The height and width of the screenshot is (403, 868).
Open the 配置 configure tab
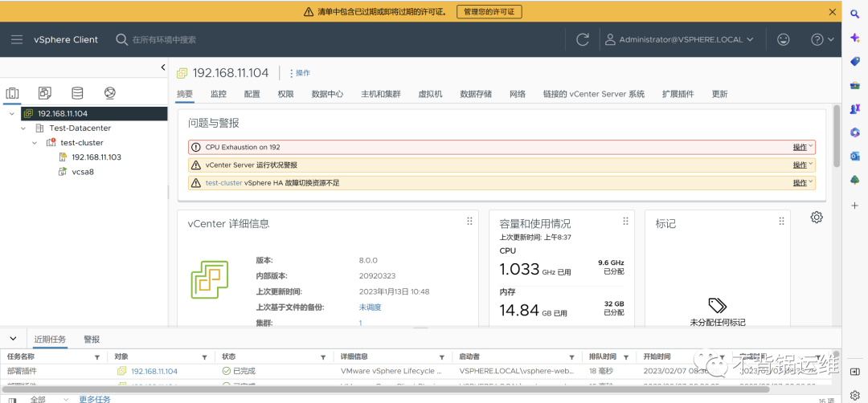point(252,94)
